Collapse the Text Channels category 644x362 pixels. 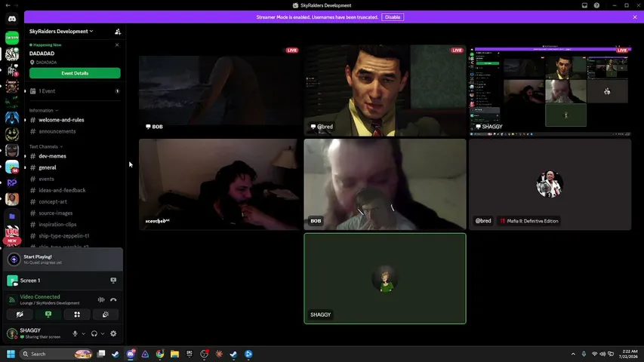[x=46, y=146]
